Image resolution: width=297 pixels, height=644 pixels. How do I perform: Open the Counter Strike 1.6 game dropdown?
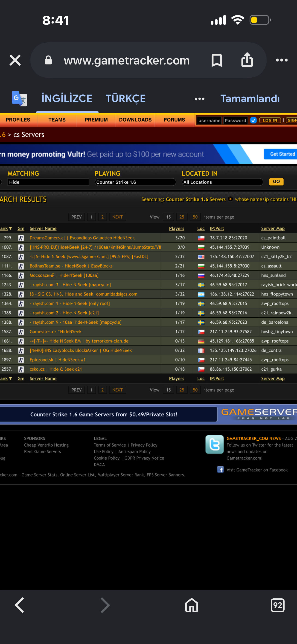[x=135, y=182]
